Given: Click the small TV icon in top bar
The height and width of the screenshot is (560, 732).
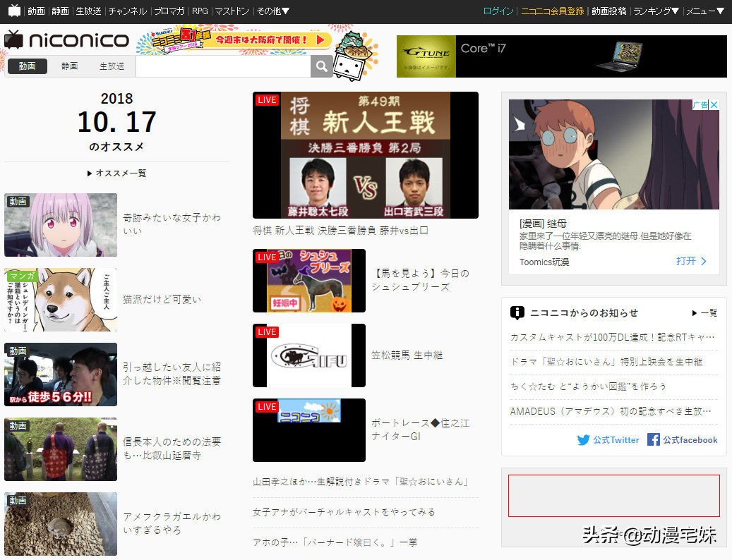Looking at the screenshot, I should [x=15, y=11].
